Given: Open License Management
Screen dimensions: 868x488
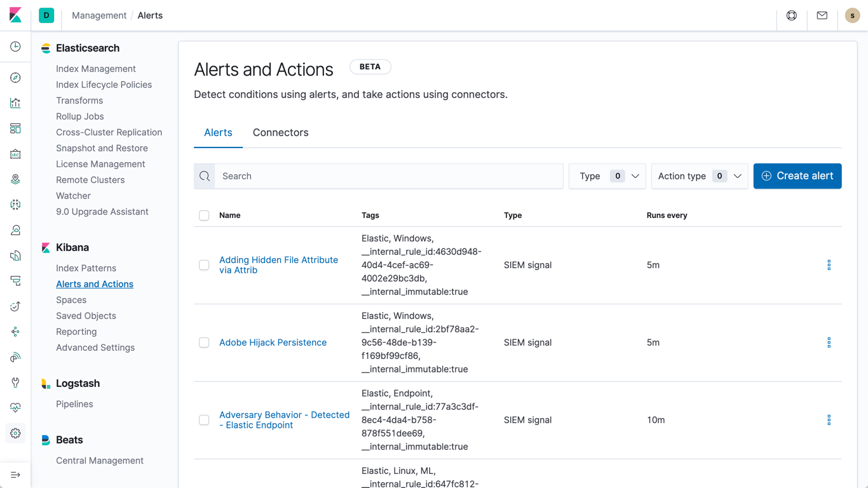Looking at the screenshot, I should pos(100,164).
